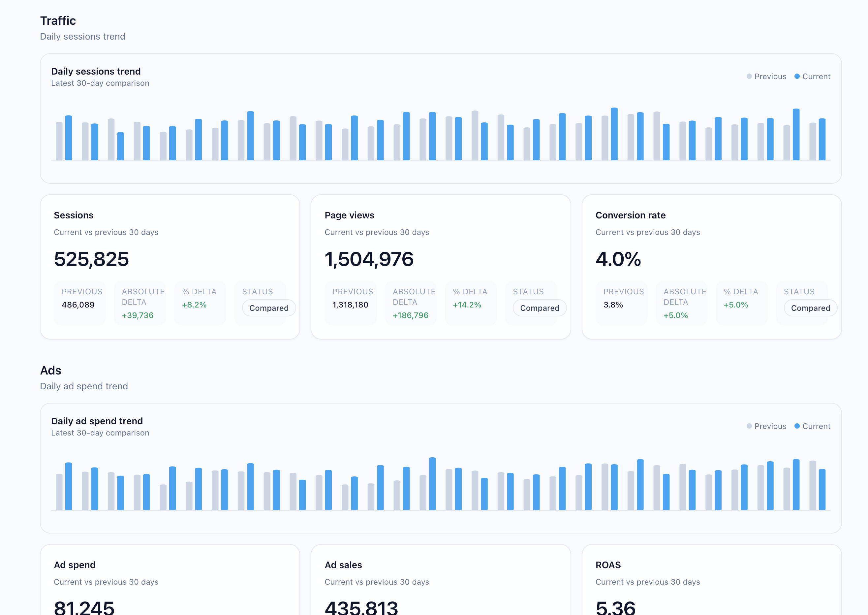Viewport: 868px width, 615px height.
Task: Toggle the Previous legend label in sessions chart
Action: click(770, 77)
